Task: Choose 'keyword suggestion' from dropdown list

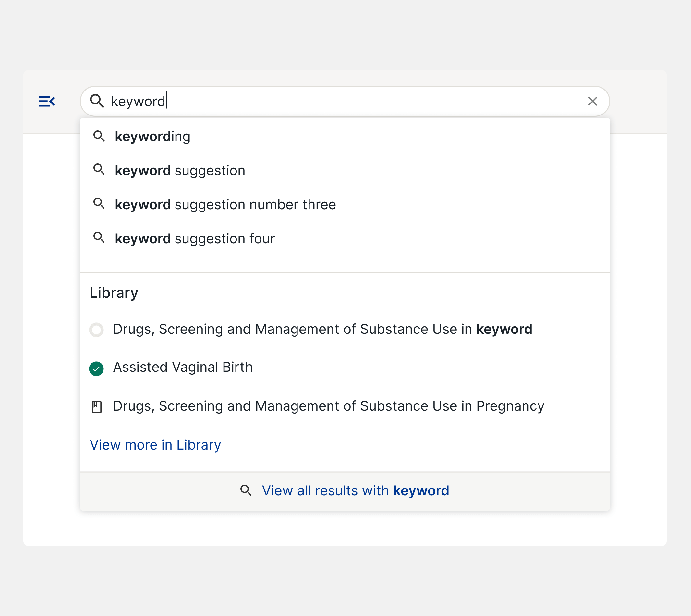Action: click(x=180, y=171)
